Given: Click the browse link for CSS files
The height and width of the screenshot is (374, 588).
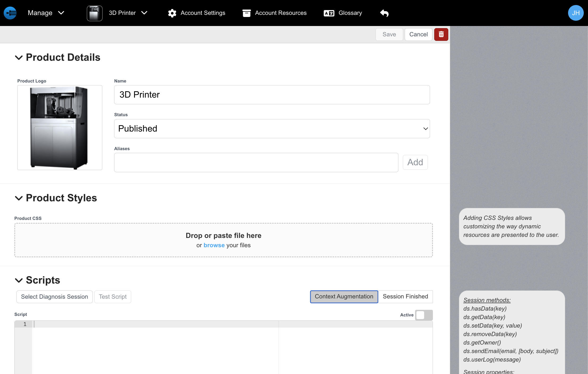Looking at the screenshot, I should pos(214,245).
